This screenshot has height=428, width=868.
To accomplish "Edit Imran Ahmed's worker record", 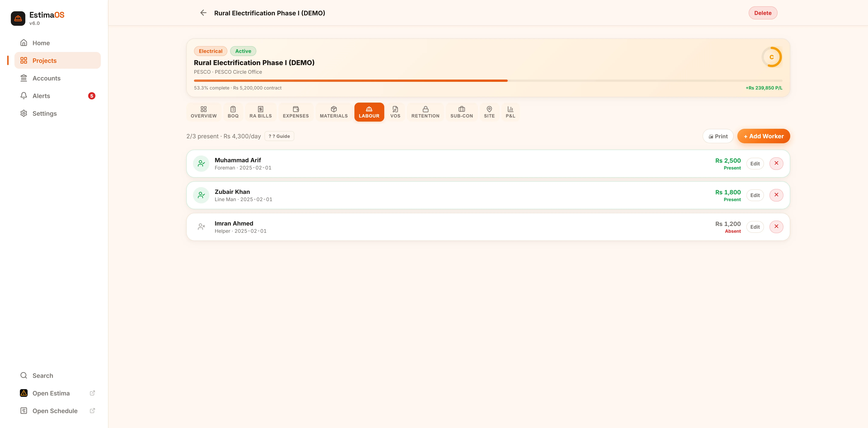I will 755,227.
